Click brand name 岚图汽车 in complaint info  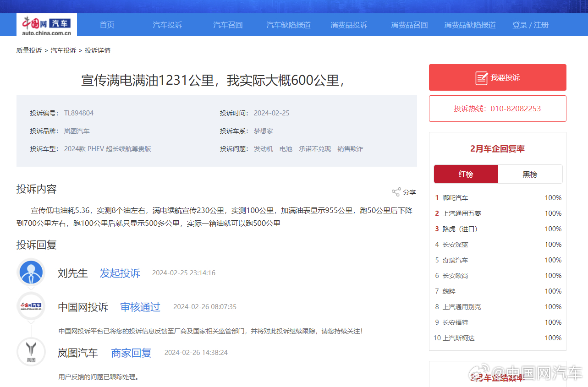click(x=77, y=131)
